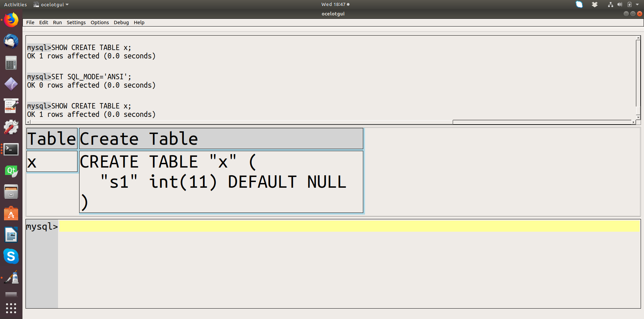Viewport: 644px width, 319px height.
Task: Click the 'Create Table' column header
Action: click(221, 138)
